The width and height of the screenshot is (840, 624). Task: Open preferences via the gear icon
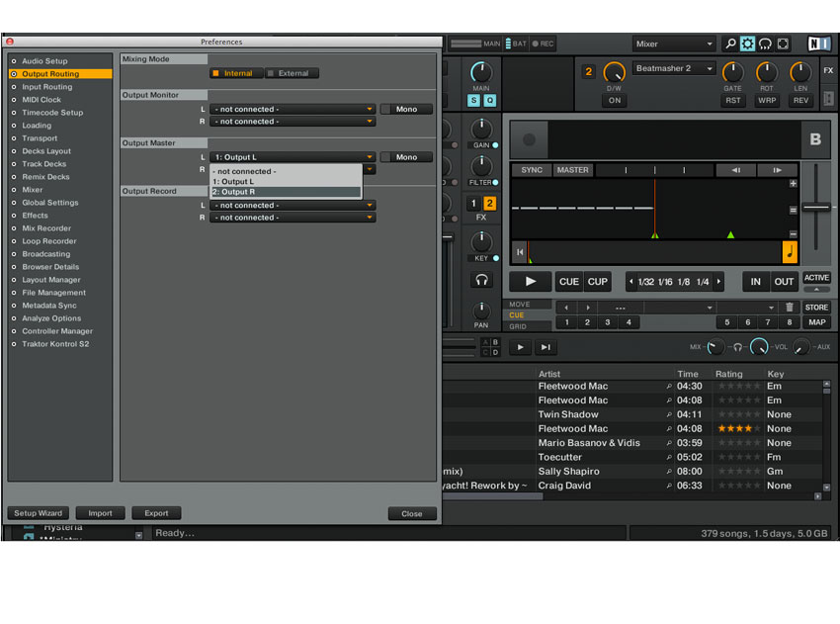tap(747, 44)
